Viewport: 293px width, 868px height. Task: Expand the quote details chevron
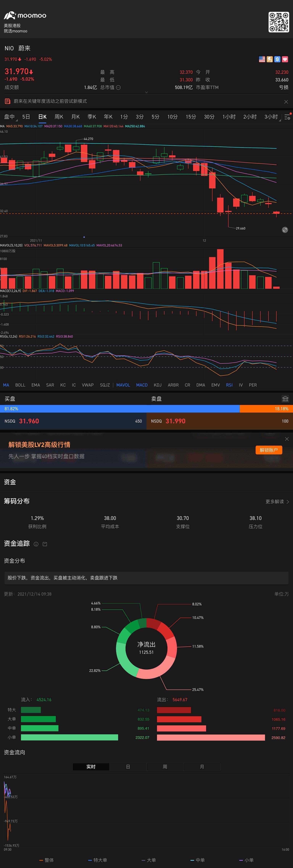click(x=146, y=92)
